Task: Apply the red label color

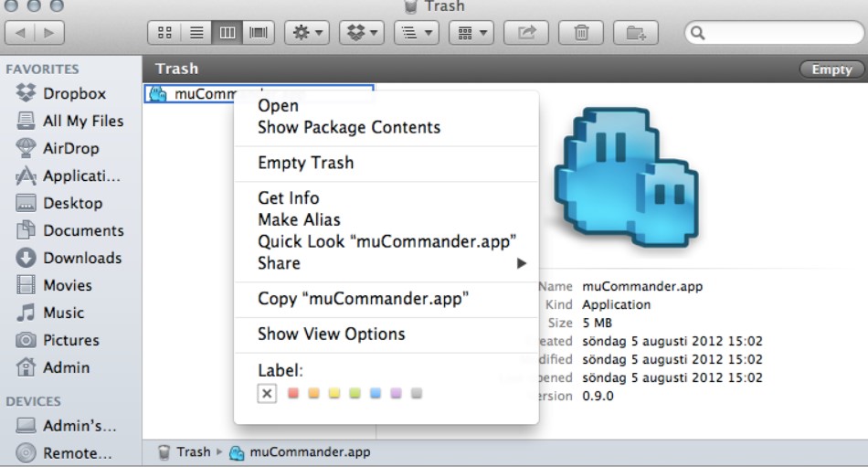Action: point(293,393)
